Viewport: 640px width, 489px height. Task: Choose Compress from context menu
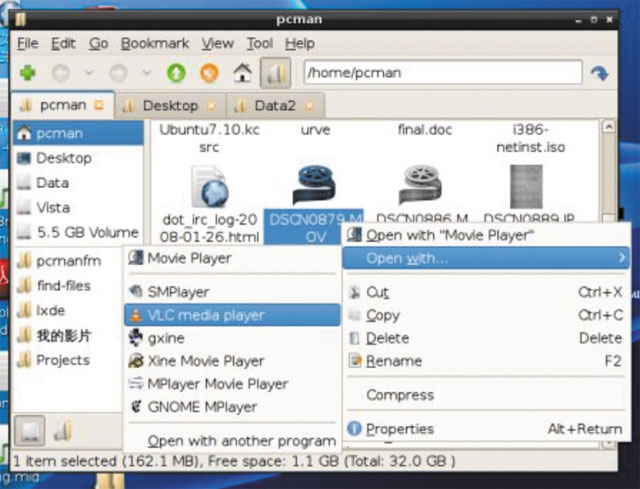point(486,395)
